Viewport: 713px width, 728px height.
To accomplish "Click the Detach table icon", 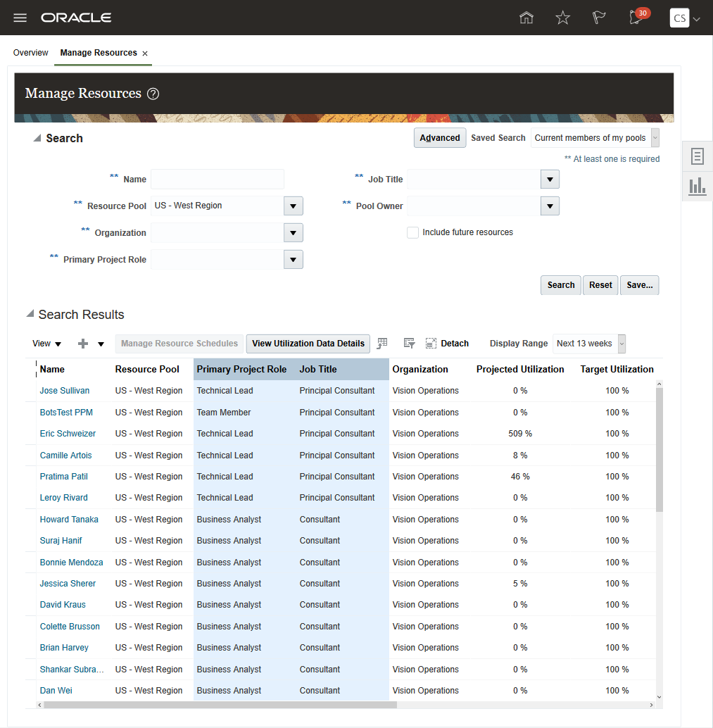I will coord(447,344).
